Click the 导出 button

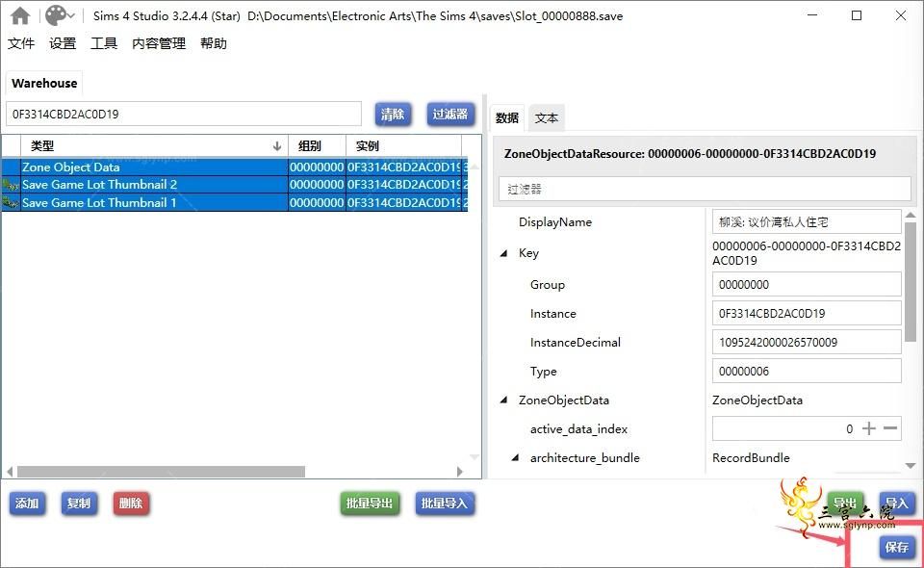point(845,503)
